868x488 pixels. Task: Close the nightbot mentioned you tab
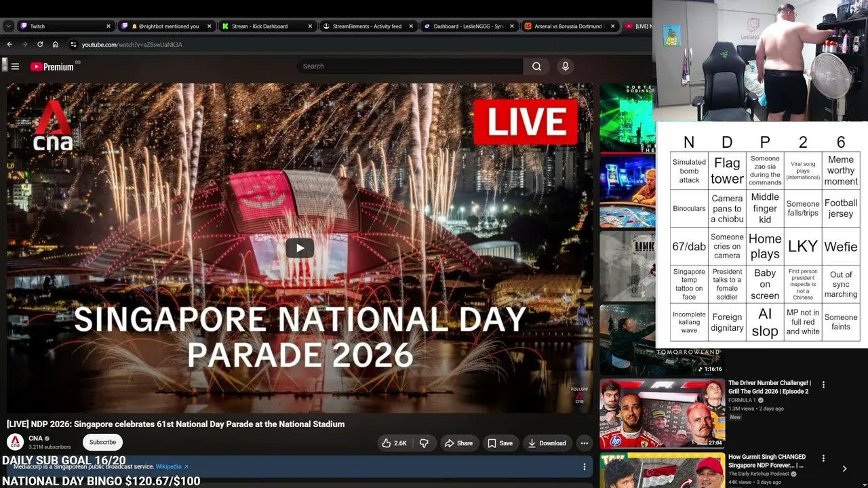pos(209,26)
